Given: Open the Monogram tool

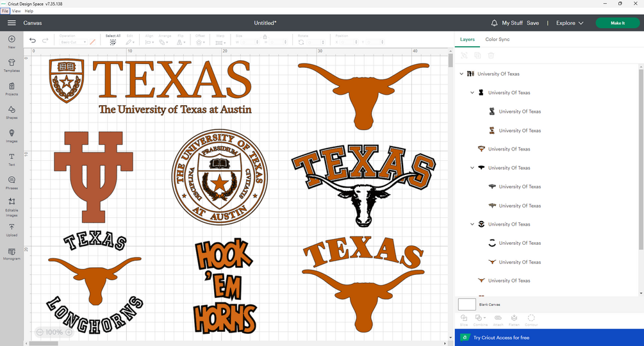Looking at the screenshot, I should 12,254.
